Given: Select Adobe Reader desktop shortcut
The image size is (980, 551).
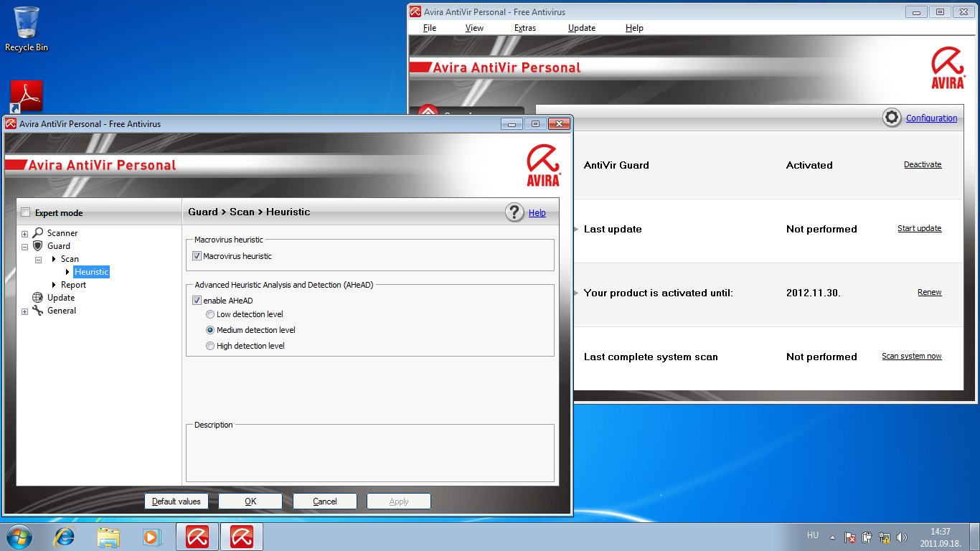Looking at the screenshot, I should 26,96.
